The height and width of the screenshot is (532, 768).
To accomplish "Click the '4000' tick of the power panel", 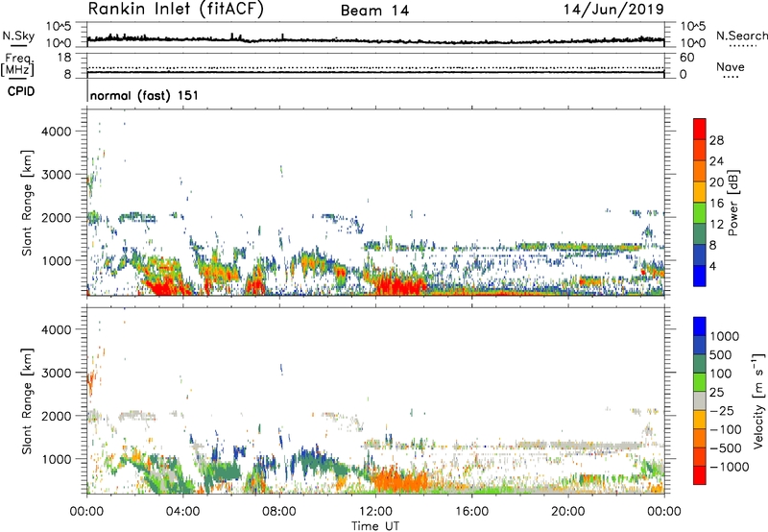I will click(x=56, y=132).
